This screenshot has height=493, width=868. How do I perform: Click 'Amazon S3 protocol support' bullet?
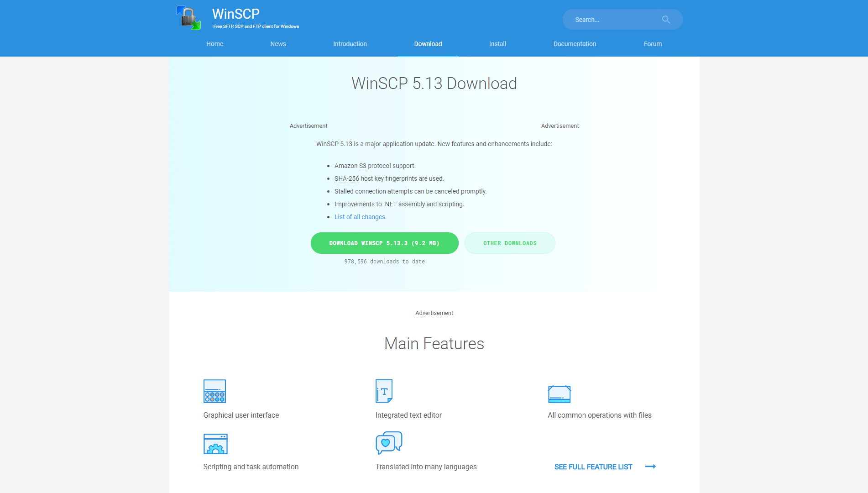point(375,166)
